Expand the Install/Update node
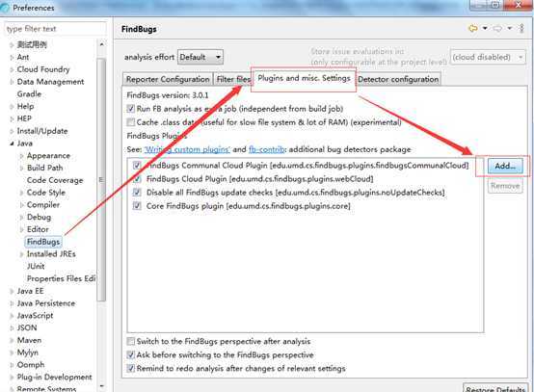Image resolution: width=534 pixels, height=392 pixels. (x=12, y=131)
